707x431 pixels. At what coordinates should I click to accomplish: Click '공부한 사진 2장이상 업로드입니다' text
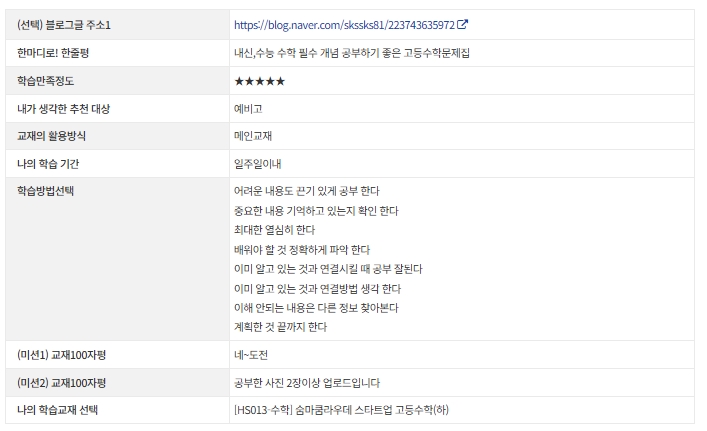pos(306,383)
